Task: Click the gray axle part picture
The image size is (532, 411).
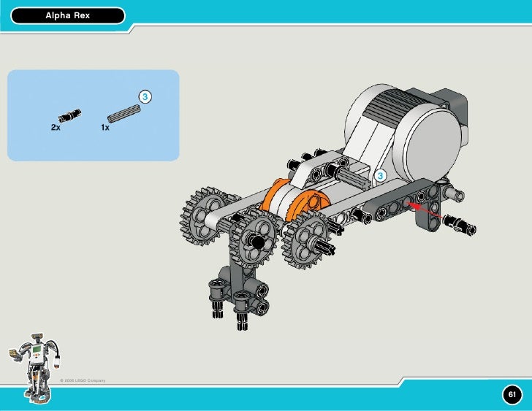Action: pos(123,113)
